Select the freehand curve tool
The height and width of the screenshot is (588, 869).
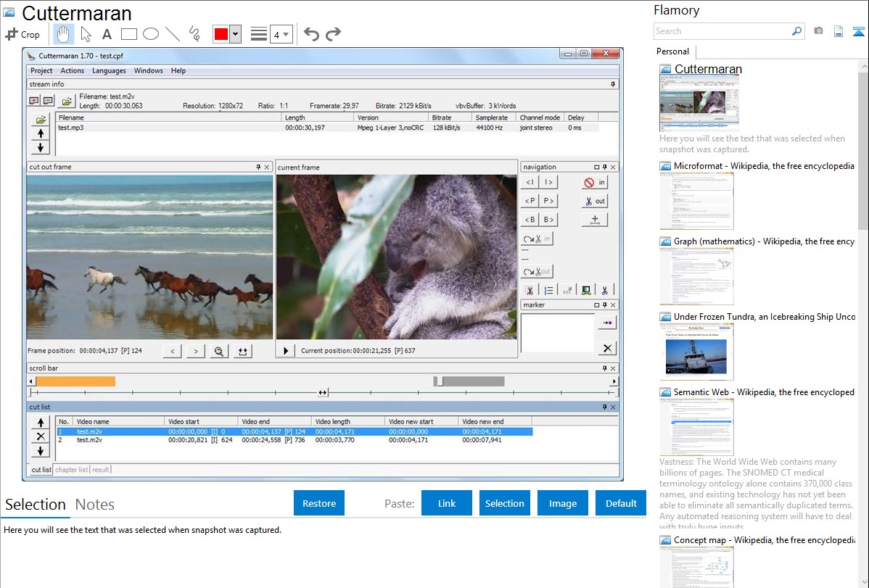click(x=194, y=34)
